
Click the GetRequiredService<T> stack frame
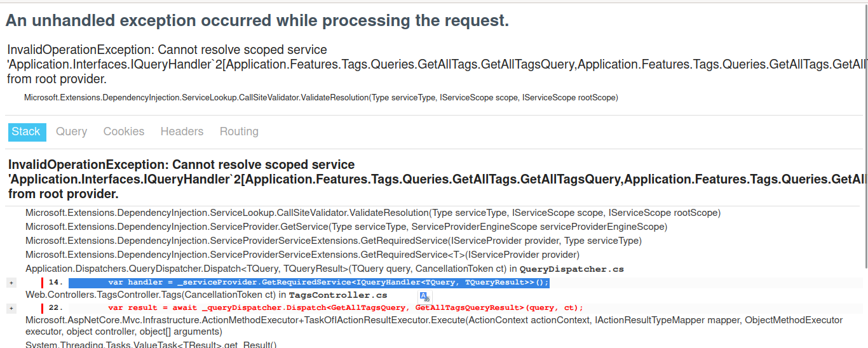tap(302, 255)
